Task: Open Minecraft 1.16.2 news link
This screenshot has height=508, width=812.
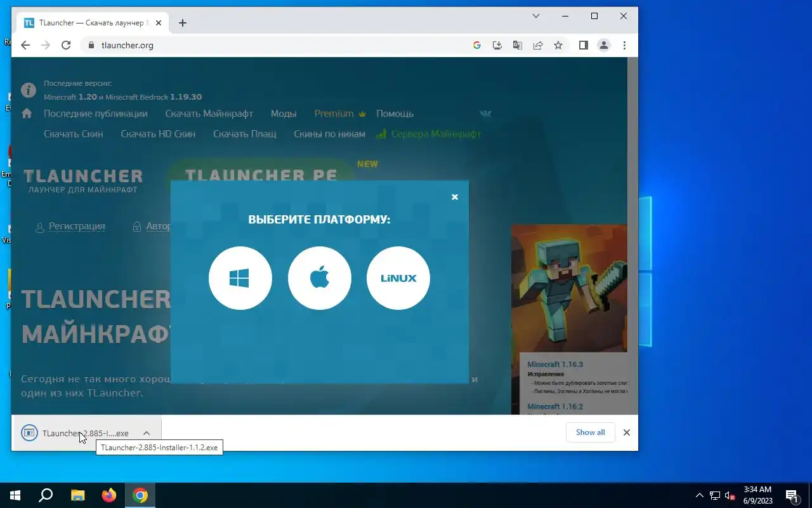Action: tap(555, 406)
